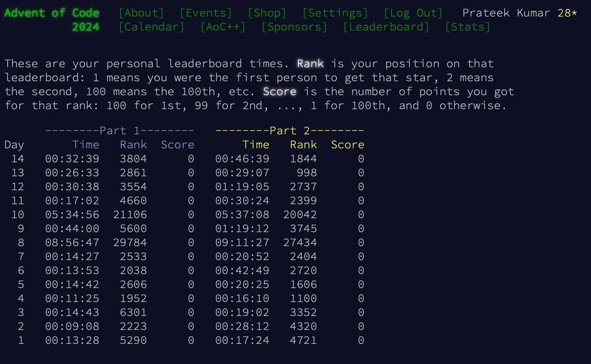591x364 pixels.
Task: View the [Sponsors] page
Action: pyautogui.click(x=295, y=27)
